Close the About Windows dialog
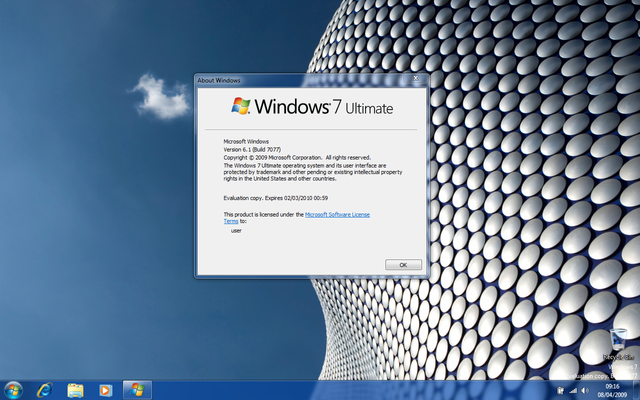This screenshot has width=640, height=400. (x=416, y=78)
